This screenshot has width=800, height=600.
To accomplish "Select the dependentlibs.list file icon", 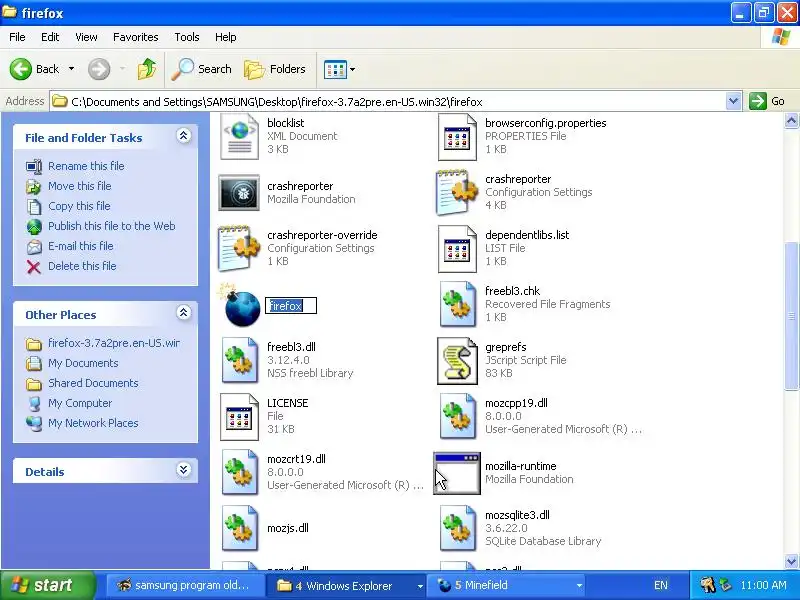I will coord(457,248).
